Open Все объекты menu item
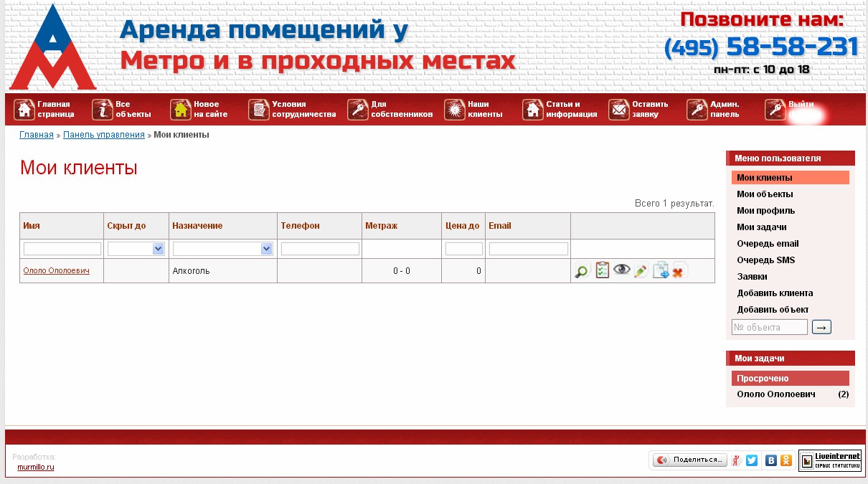Screen dimensions: 868x484 tap(133, 109)
